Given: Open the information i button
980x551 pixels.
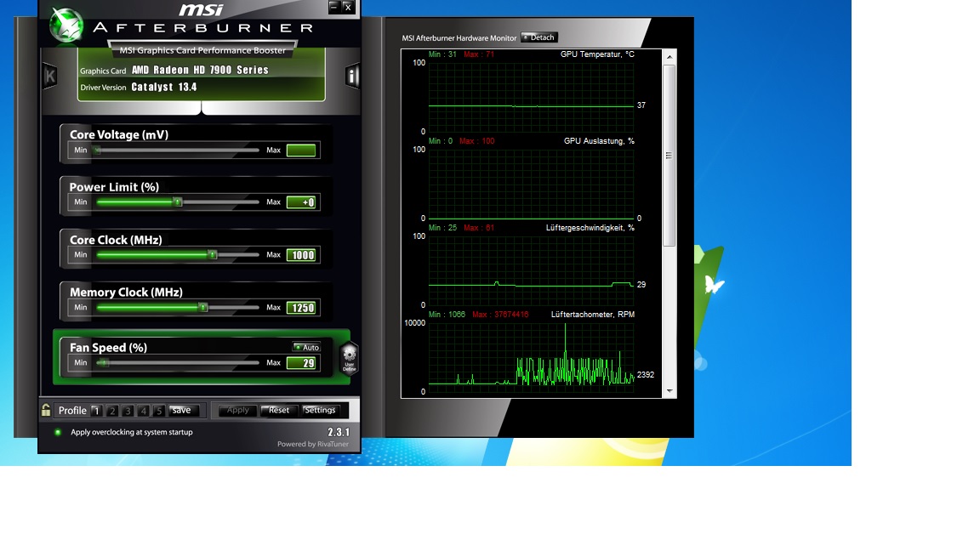Looking at the screenshot, I should (x=352, y=77).
